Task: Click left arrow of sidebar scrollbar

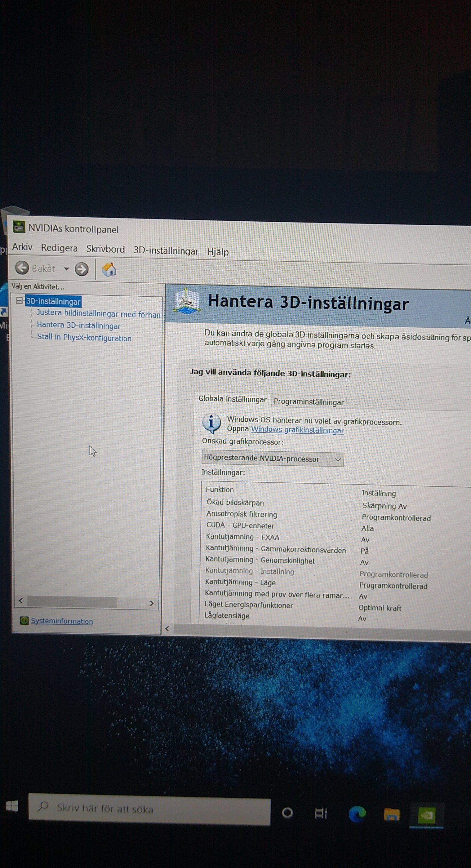Action: coord(21,601)
